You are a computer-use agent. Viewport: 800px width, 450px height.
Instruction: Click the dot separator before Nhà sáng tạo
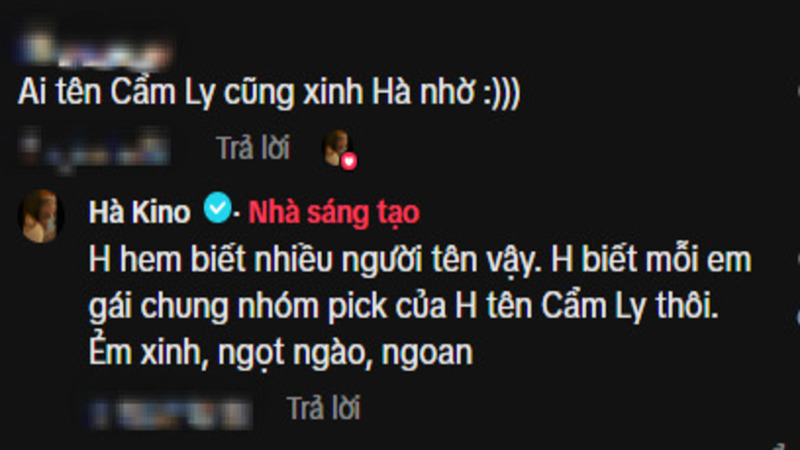click(237, 214)
